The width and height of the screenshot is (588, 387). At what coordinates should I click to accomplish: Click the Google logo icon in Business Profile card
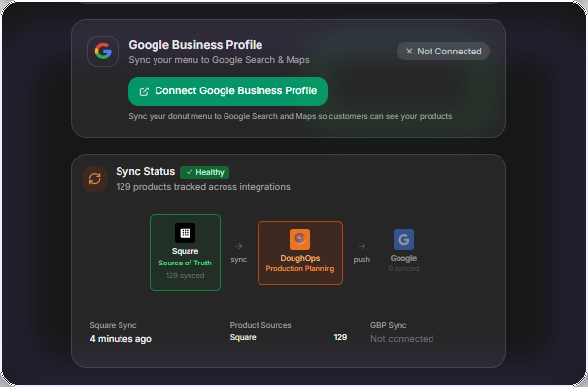(x=103, y=52)
